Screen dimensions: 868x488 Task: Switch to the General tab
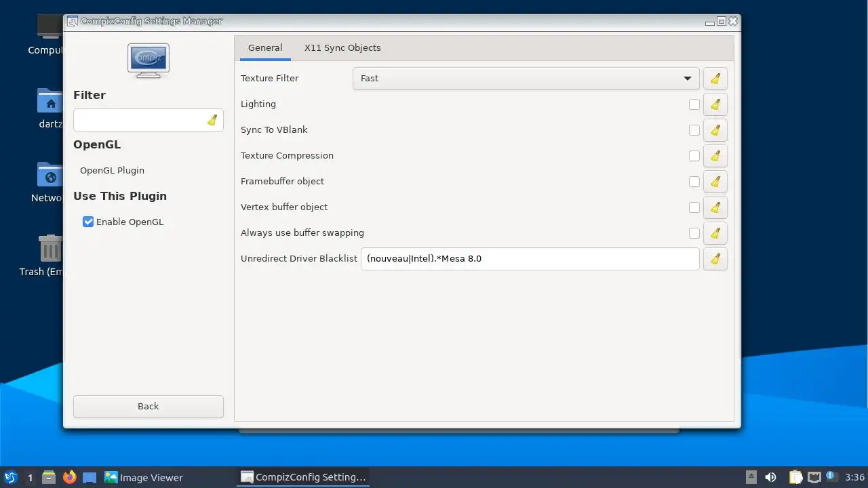tap(265, 47)
